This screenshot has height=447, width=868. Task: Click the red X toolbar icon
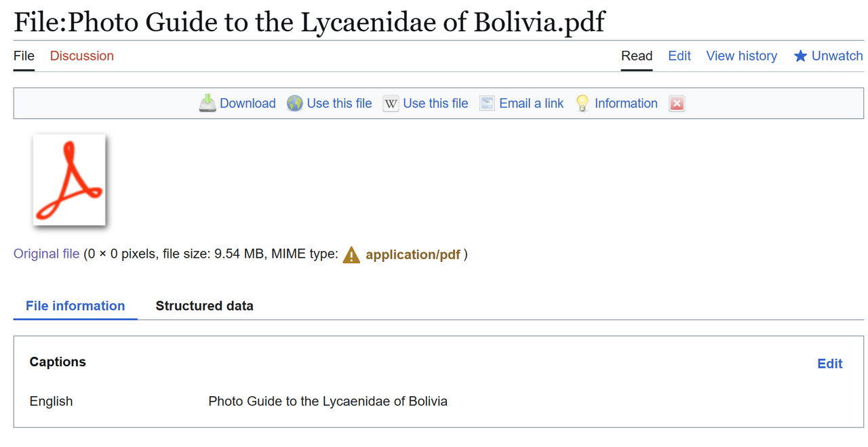pos(677,103)
